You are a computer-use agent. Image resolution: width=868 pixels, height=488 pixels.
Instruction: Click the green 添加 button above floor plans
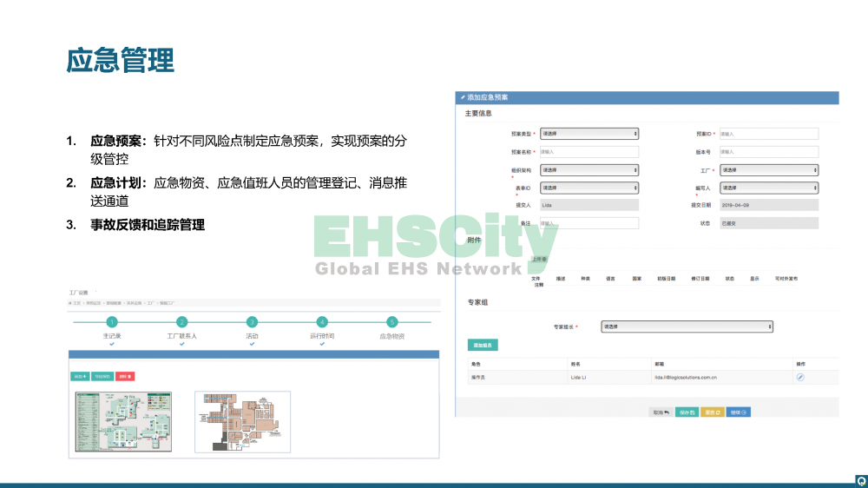click(80, 376)
